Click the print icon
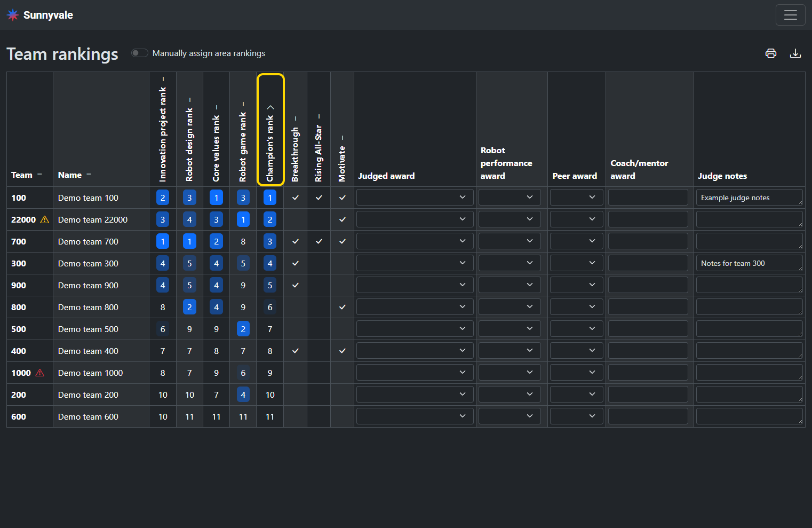812x528 pixels. click(x=770, y=53)
